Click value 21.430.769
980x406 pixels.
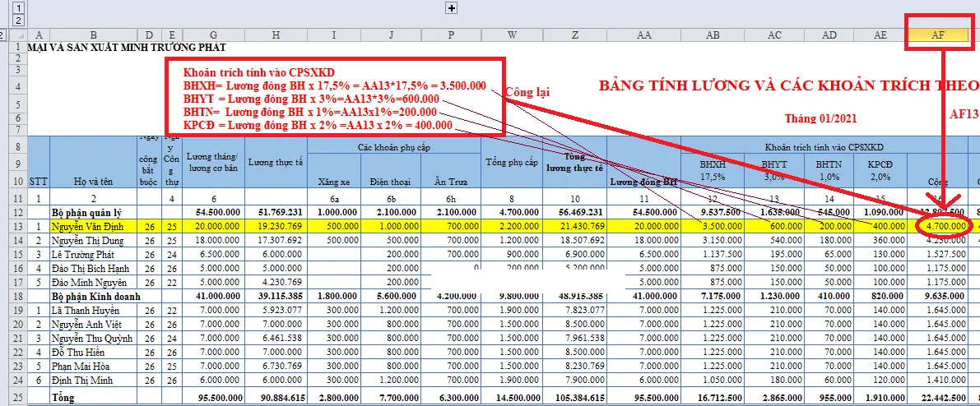point(574,226)
